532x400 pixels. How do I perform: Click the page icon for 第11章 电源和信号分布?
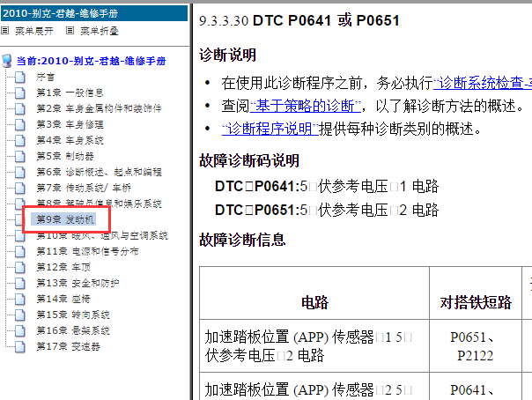click(20, 251)
